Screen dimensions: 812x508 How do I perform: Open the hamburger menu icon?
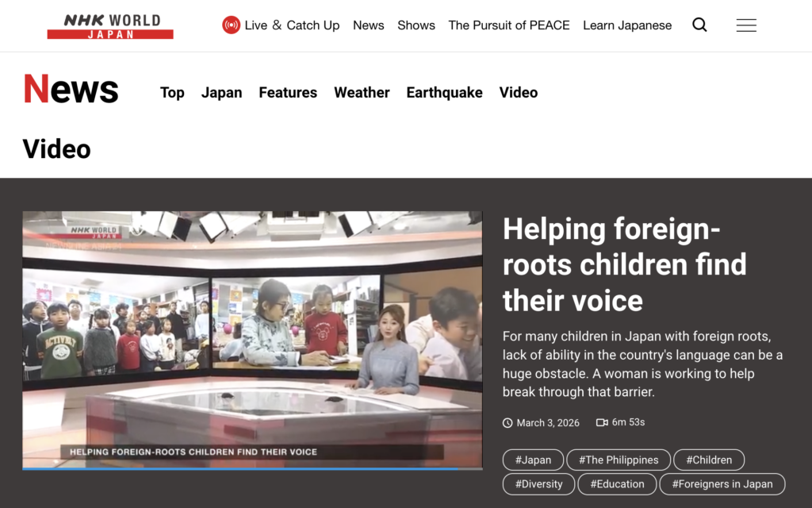point(746,25)
